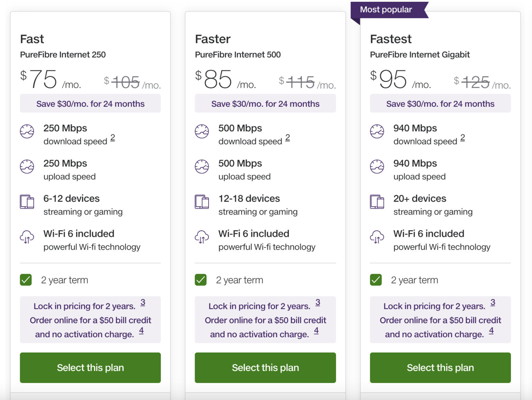Image resolution: width=532 pixels, height=400 pixels.
Task: Click the devices icon in Fastest plan
Action: 377,202
